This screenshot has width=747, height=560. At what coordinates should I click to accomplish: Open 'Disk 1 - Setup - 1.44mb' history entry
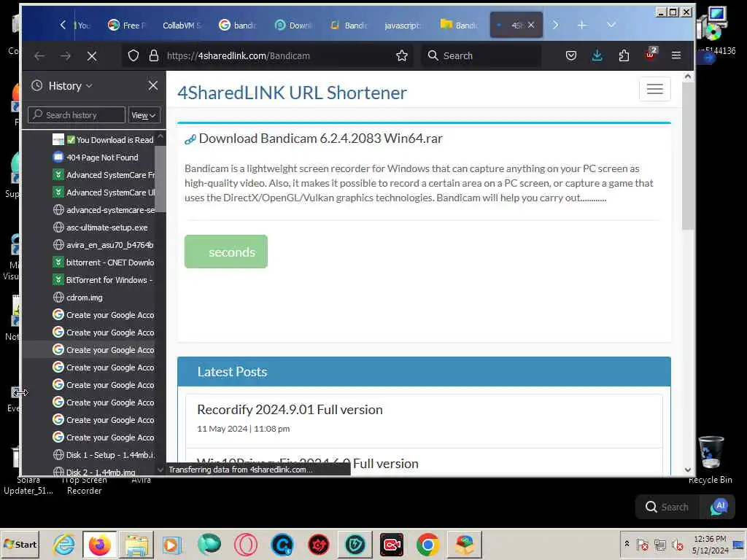[x=102, y=455]
